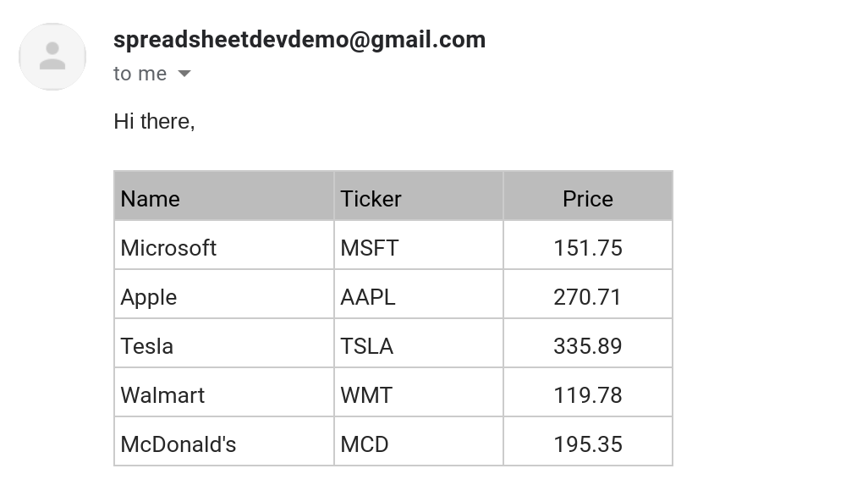
Task: Expand the 'to me' recipient details arrow
Action: tap(184, 74)
